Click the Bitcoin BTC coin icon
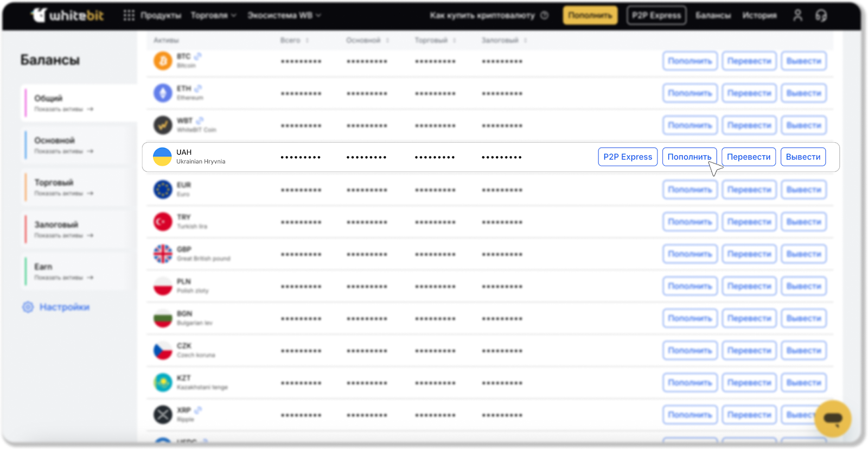868x449 pixels. click(162, 61)
